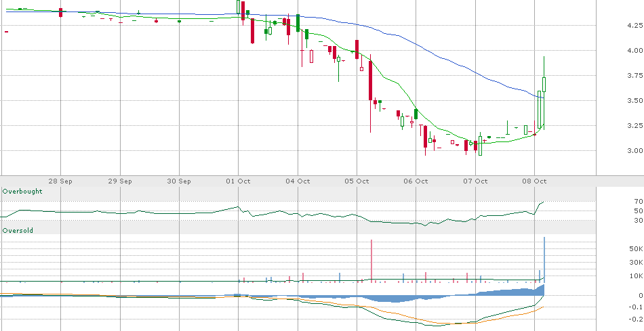Click the 3.25 price axis label
This screenshot has width=644, height=331.
(x=635, y=125)
